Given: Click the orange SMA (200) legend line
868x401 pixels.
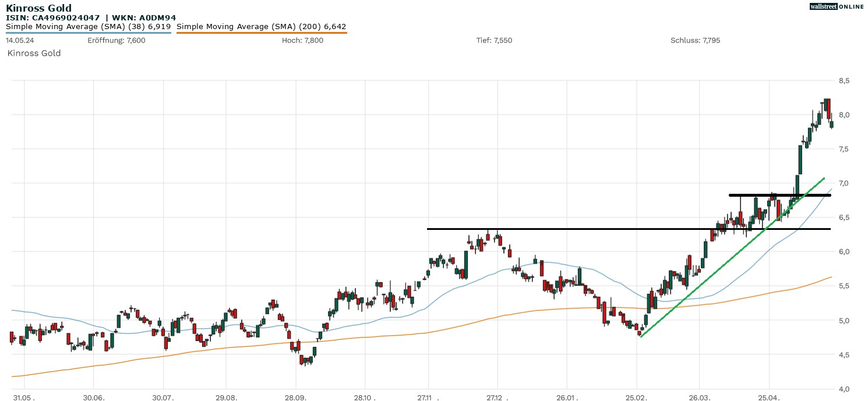Looking at the screenshot, I should tap(261, 33).
